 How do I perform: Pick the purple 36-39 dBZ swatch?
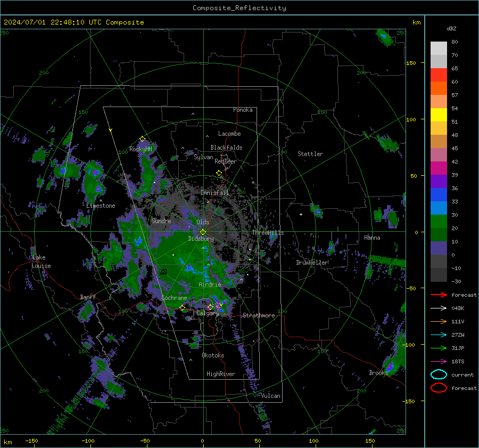439,181
